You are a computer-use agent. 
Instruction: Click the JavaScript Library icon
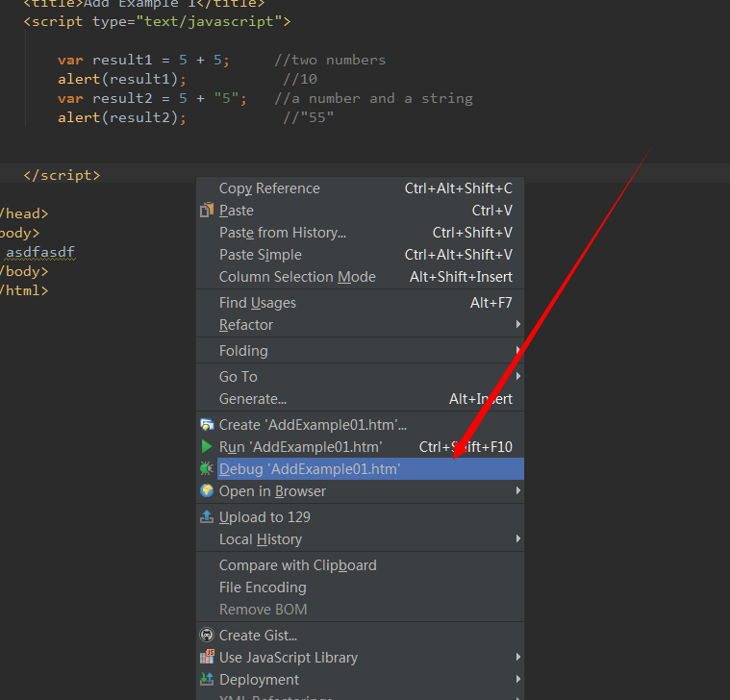click(x=207, y=657)
